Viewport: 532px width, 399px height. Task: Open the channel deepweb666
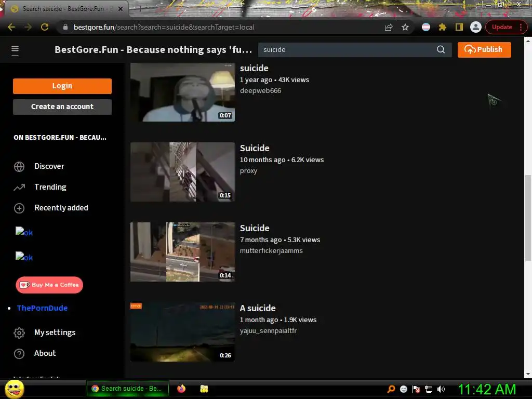(x=261, y=90)
